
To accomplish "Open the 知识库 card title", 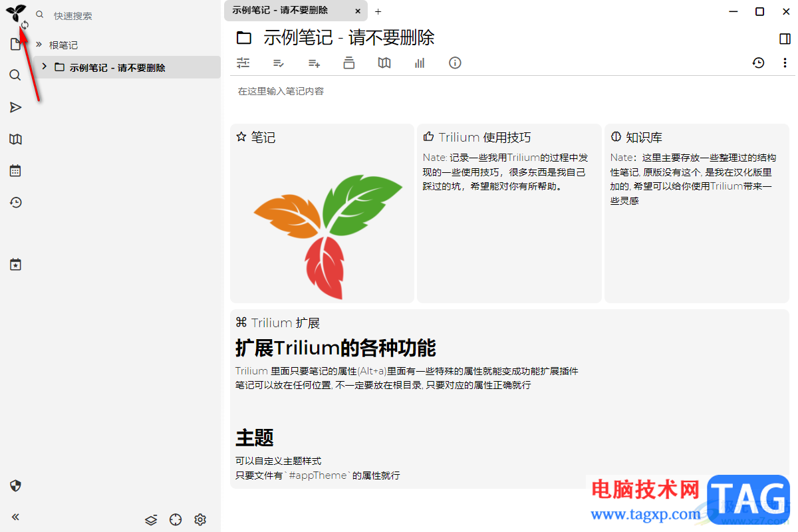I will tap(644, 138).
